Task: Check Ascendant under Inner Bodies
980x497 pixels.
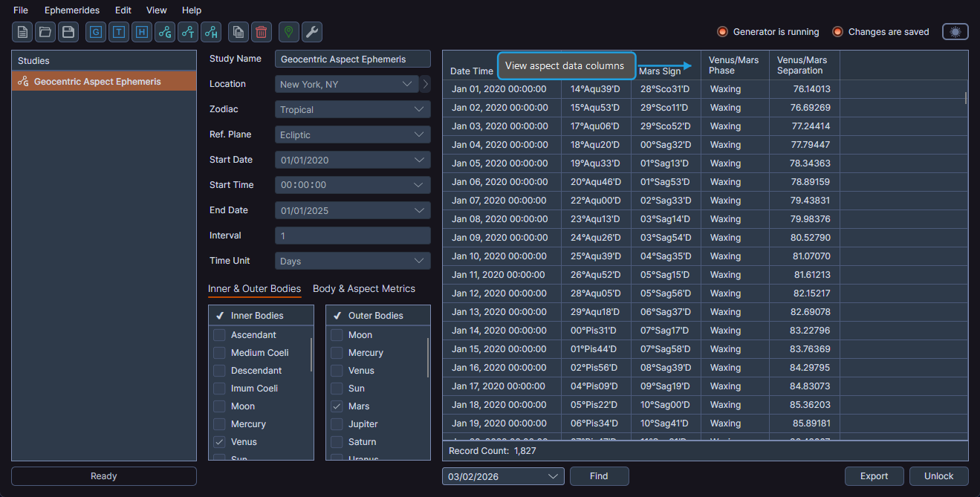Action: pos(219,334)
